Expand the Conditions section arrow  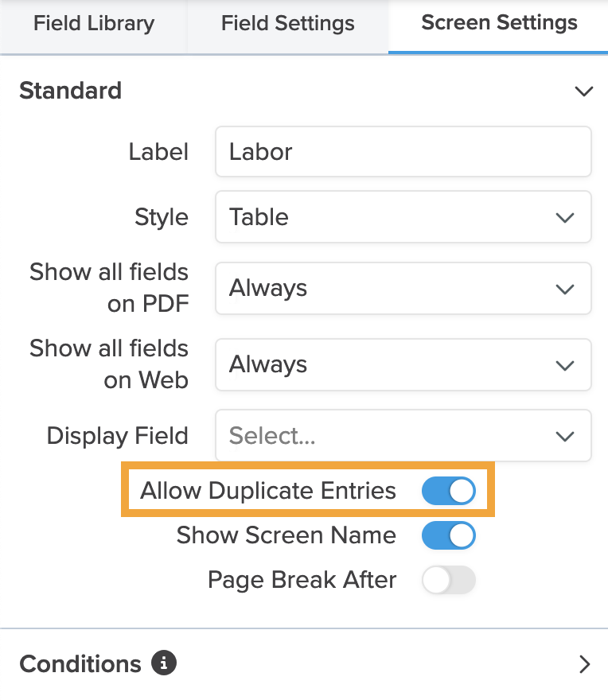click(584, 664)
